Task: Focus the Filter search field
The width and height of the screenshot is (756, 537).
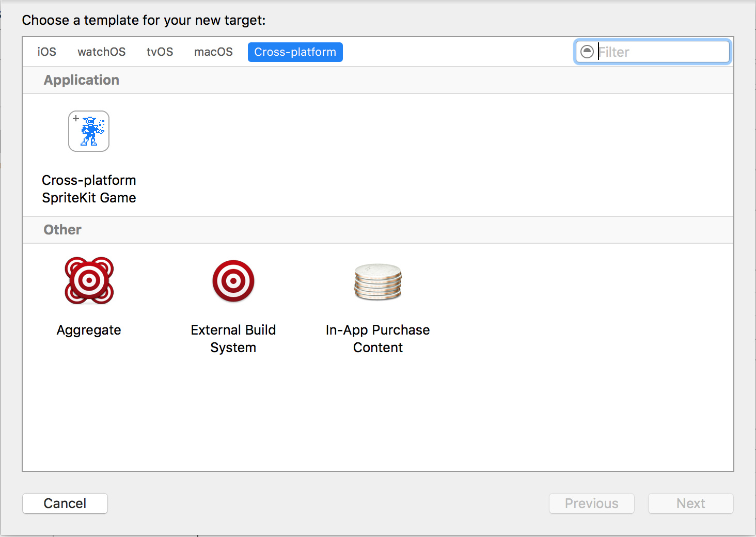Action: [653, 52]
